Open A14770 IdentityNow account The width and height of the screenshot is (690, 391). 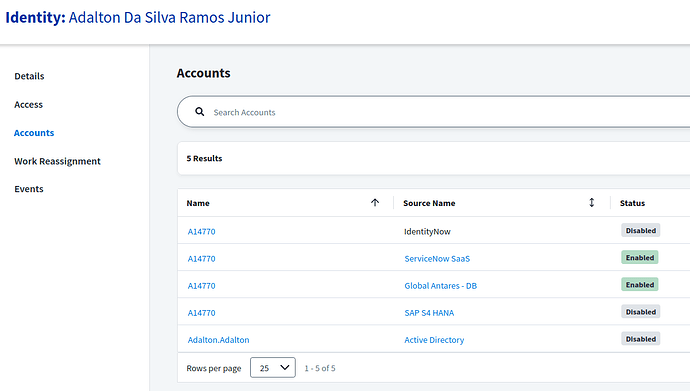click(202, 231)
